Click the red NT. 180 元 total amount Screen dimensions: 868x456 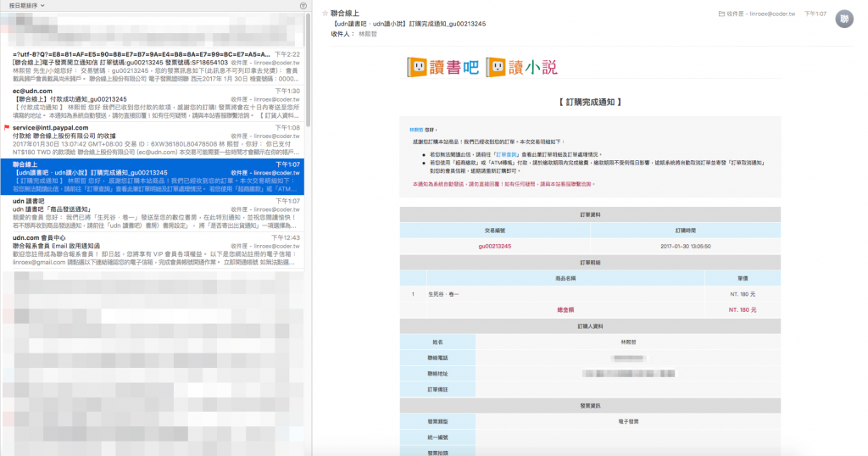coord(743,310)
